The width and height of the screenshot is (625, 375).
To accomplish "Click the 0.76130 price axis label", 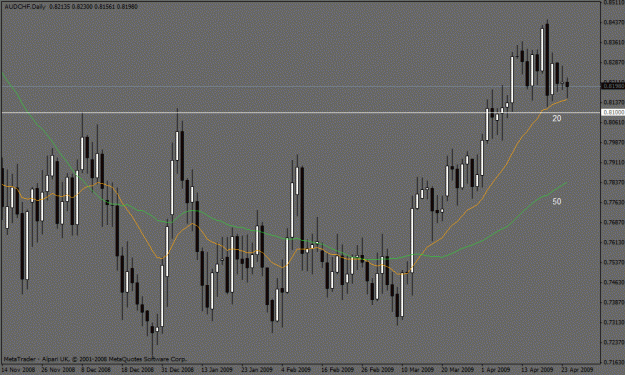I will 614,242.
